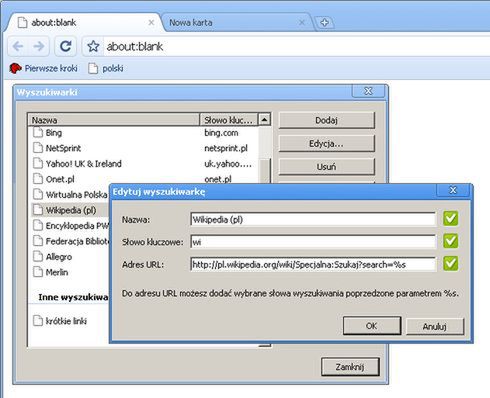The height and width of the screenshot is (398, 490).
Task: Click the Dodaj button
Action: point(327,120)
